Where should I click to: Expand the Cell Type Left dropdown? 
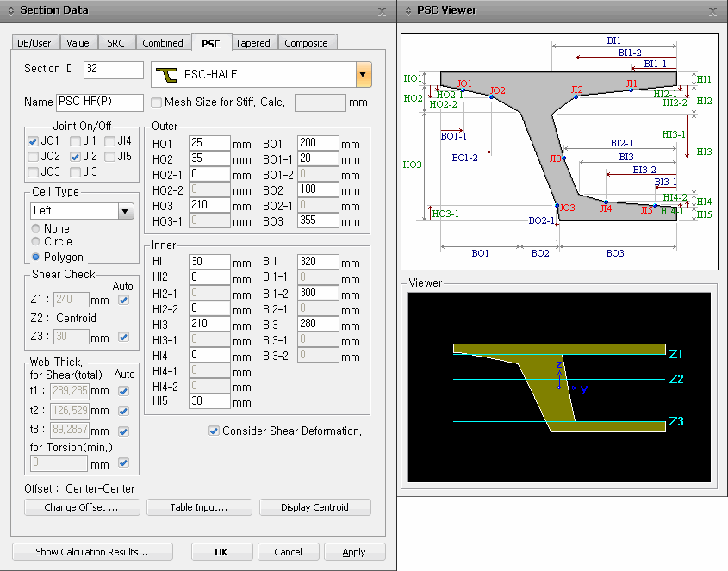pos(126,211)
